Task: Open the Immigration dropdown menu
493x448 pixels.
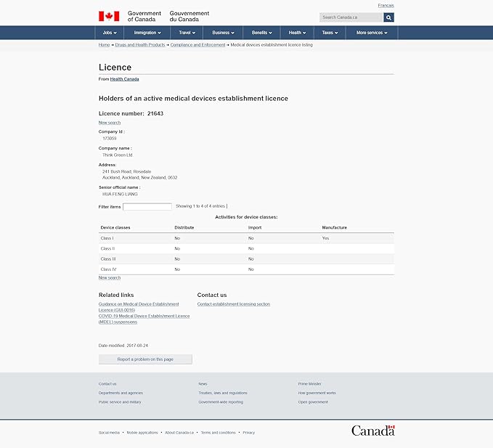Action: pos(147,33)
